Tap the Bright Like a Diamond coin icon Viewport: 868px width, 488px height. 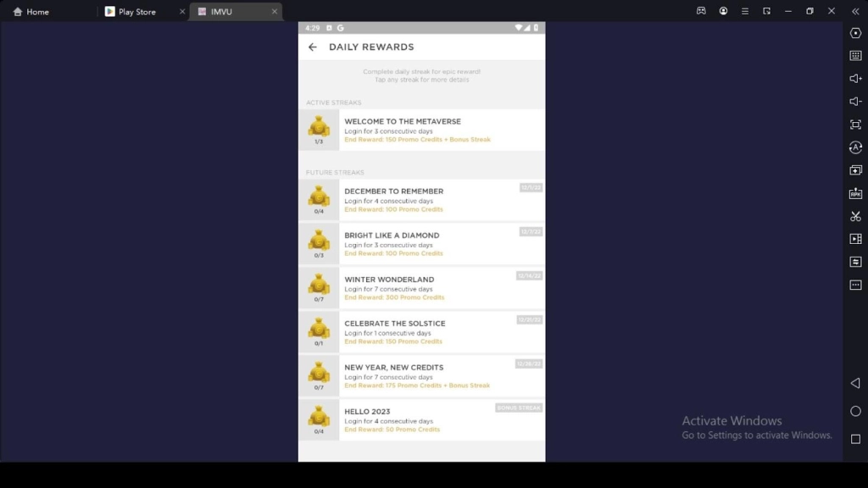coord(319,240)
